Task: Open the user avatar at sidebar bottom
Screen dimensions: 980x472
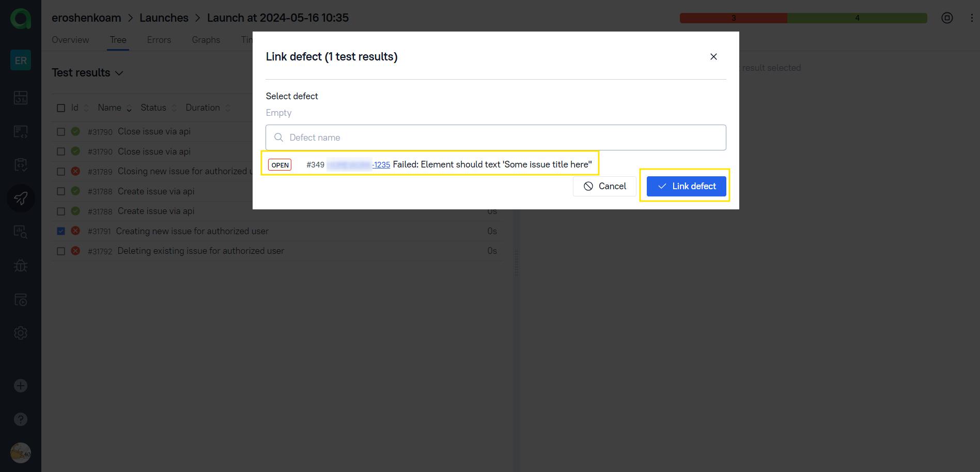Action: [x=21, y=453]
